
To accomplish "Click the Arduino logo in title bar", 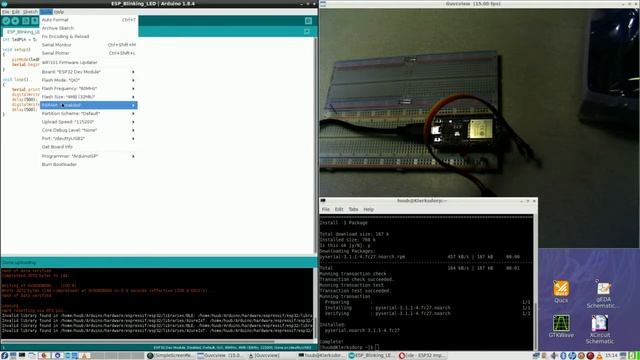I will coord(3,3).
